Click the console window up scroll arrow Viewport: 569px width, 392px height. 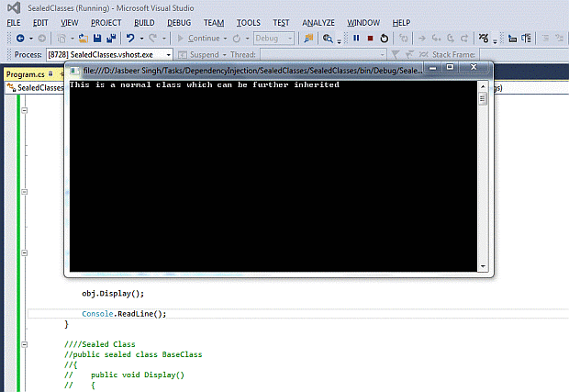click(x=483, y=86)
